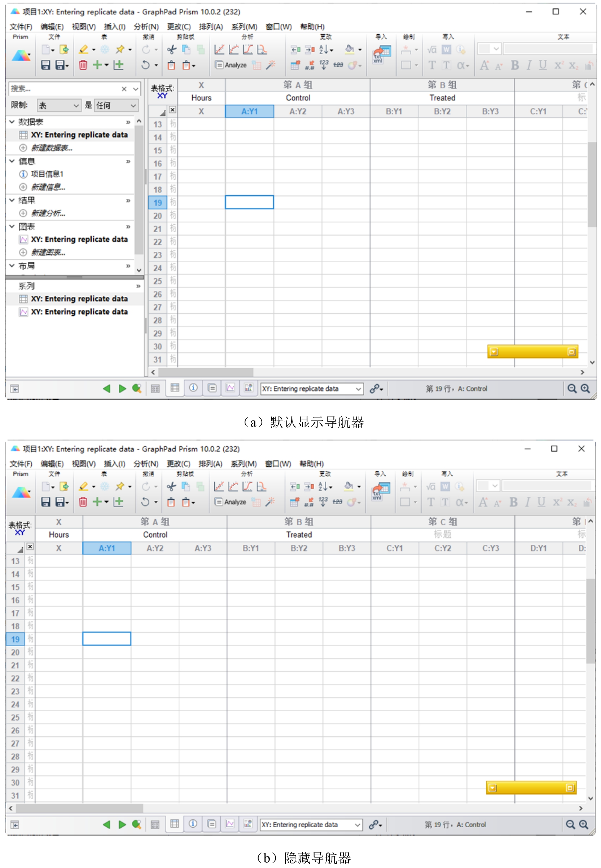
Task: Click scissors Cut icon in bottom window
Action: [x=171, y=486]
